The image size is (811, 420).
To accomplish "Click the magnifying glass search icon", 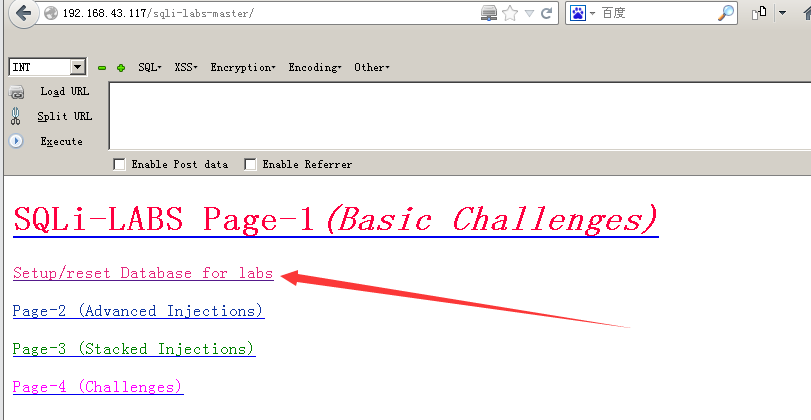I will tap(726, 13).
